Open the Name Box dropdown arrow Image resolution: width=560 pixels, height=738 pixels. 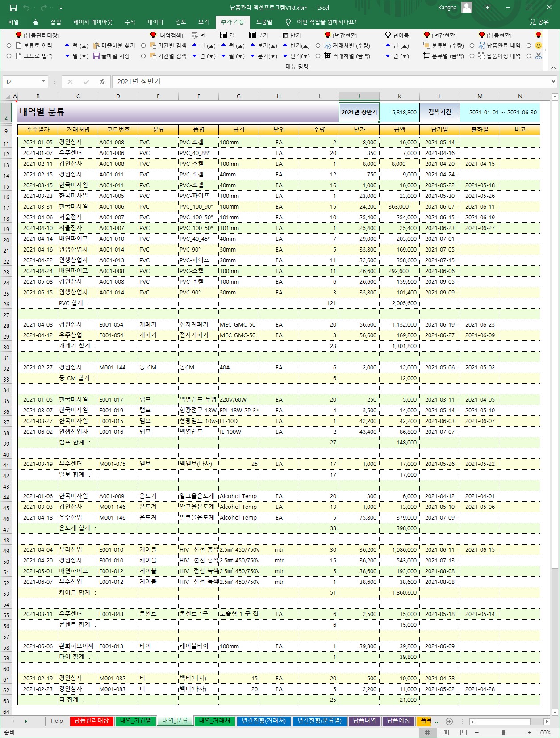[43, 82]
